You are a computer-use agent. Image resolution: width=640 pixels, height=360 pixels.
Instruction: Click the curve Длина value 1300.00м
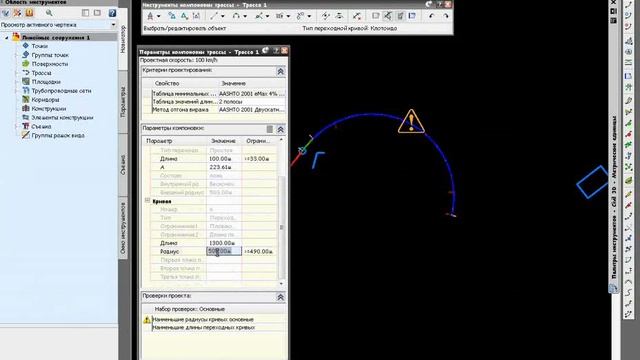(224, 243)
